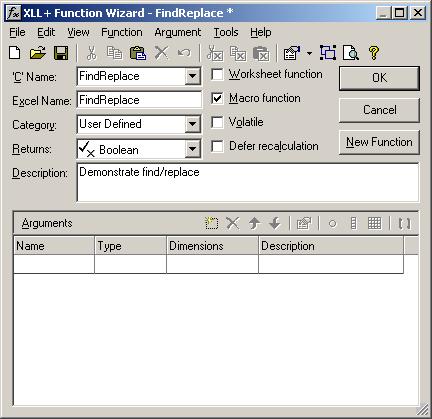Click the Paste clipboard toolbar icon
The image size is (432, 419).
tap(138, 53)
